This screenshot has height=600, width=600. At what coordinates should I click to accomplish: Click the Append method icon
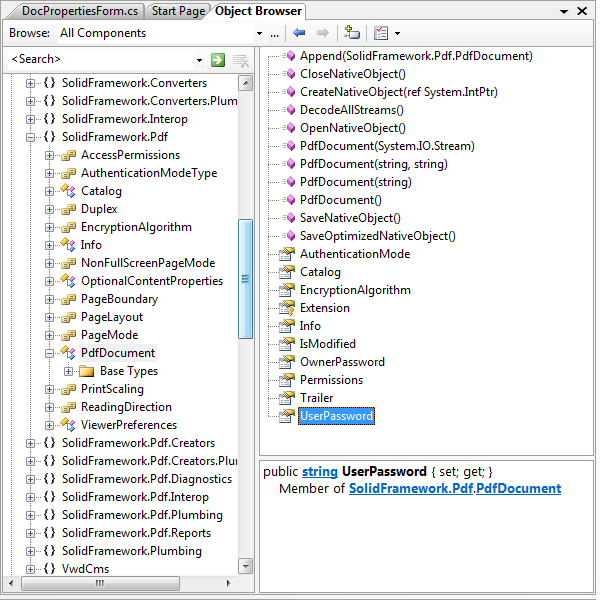point(289,56)
